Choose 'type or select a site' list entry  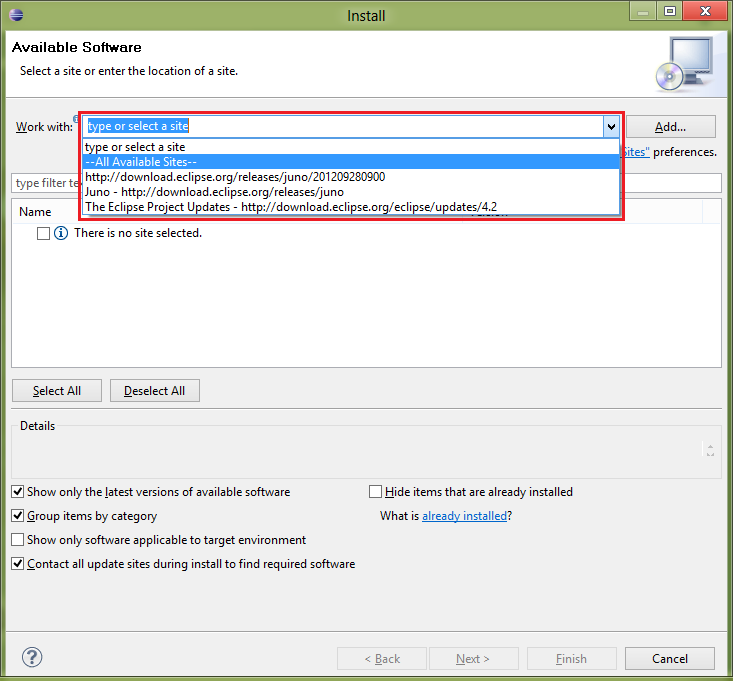point(351,147)
